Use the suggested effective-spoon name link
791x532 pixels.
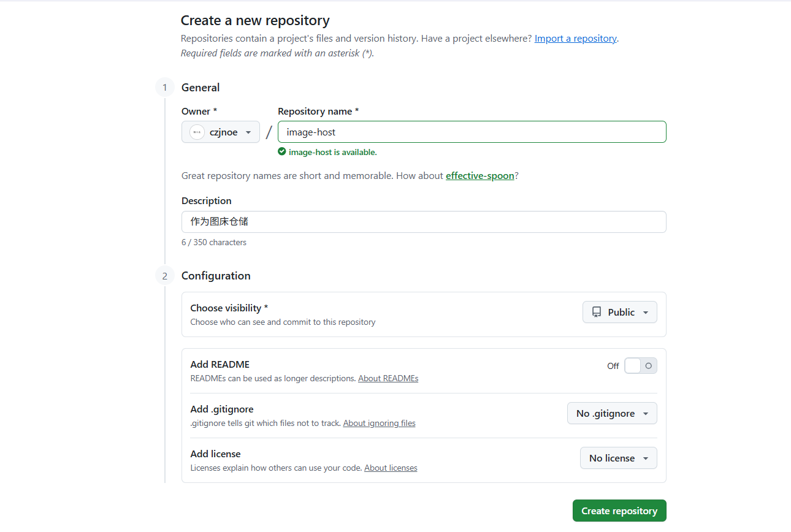480,176
